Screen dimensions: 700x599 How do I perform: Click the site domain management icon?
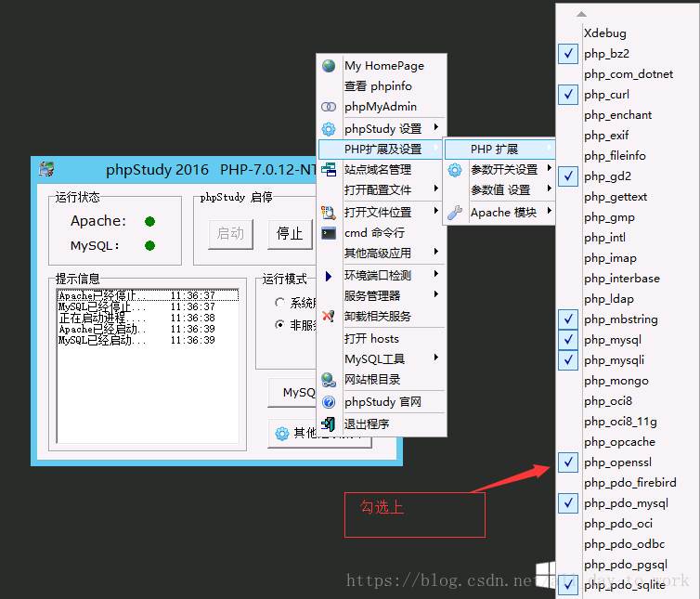329,170
